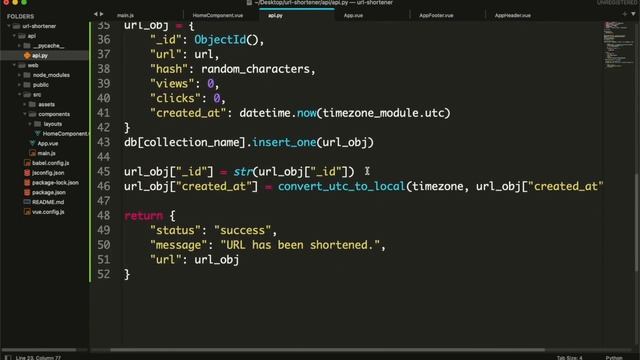This screenshot has width=640, height=360.
Task: Click the assets folder icon
Action: (32, 104)
